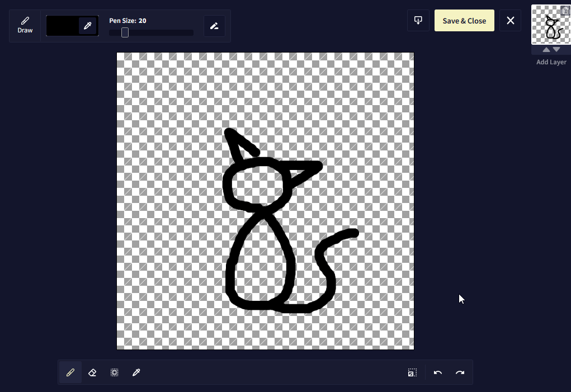The height and width of the screenshot is (392, 571).
Task: Undo the last stroke
Action: point(438,372)
